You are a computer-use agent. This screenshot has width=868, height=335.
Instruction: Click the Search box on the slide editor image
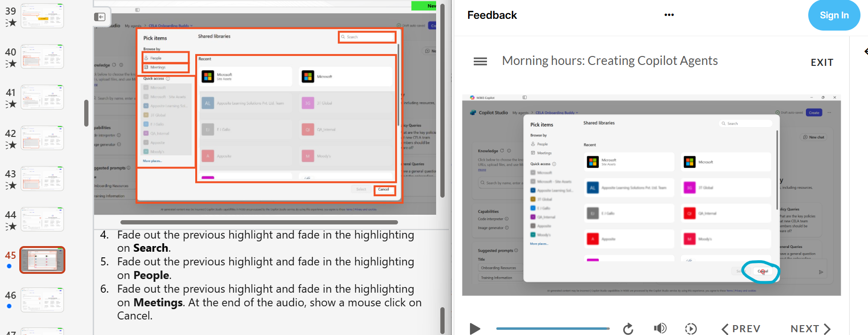click(x=367, y=37)
